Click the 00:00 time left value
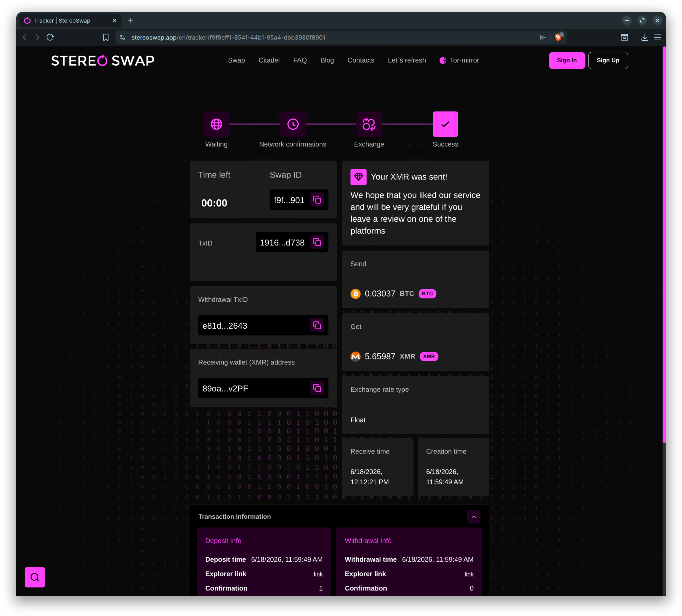 point(214,203)
